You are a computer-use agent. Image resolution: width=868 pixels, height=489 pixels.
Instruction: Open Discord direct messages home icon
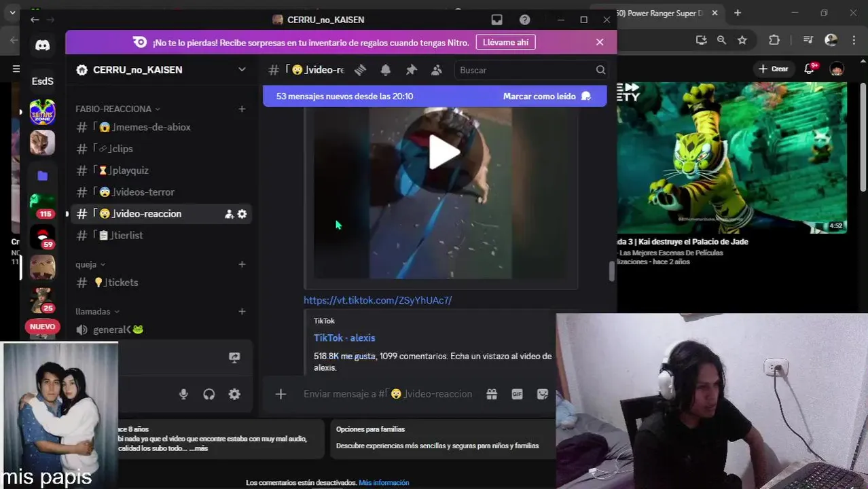tap(42, 46)
